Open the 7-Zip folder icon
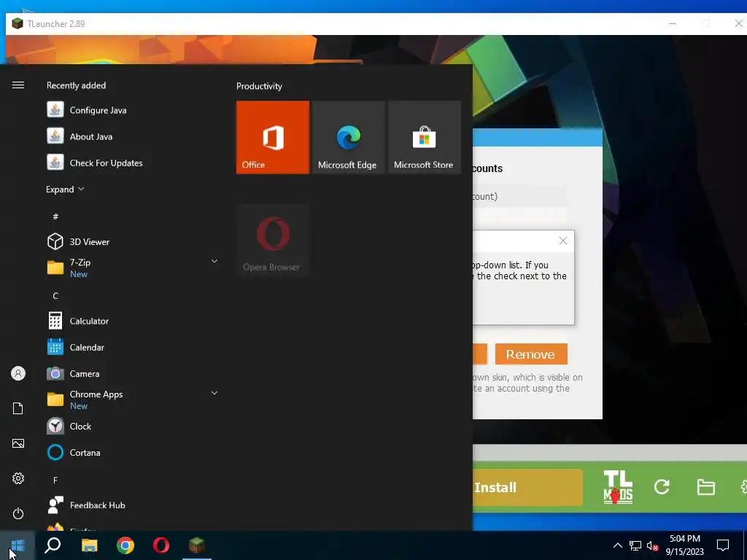Screen dimensions: 747x560 (x=55, y=268)
